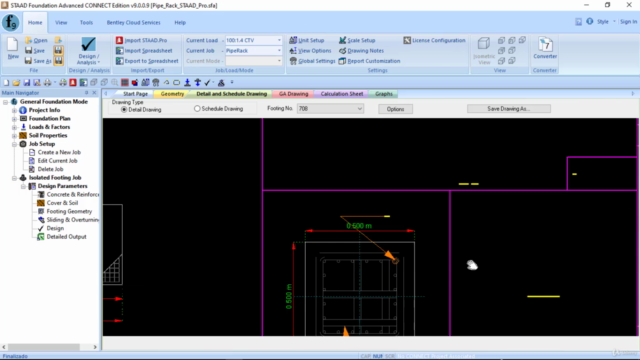The image size is (640, 360).
Task: Select Detail Drawing radio button
Action: [124, 110]
